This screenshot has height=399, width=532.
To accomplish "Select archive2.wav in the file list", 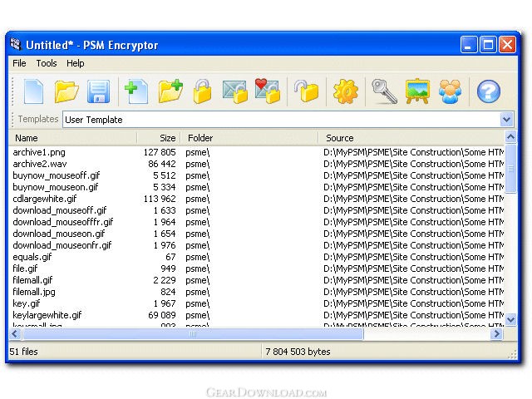I will tap(40, 164).
